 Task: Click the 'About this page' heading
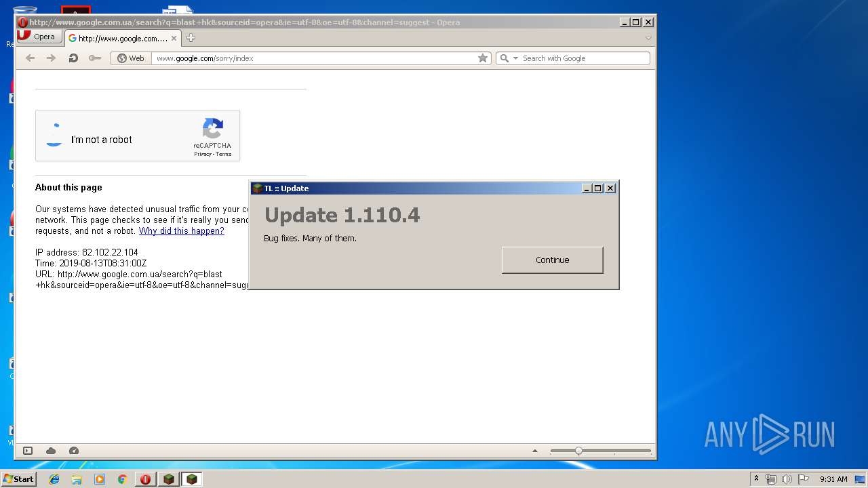pyautogui.click(x=68, y=188)
